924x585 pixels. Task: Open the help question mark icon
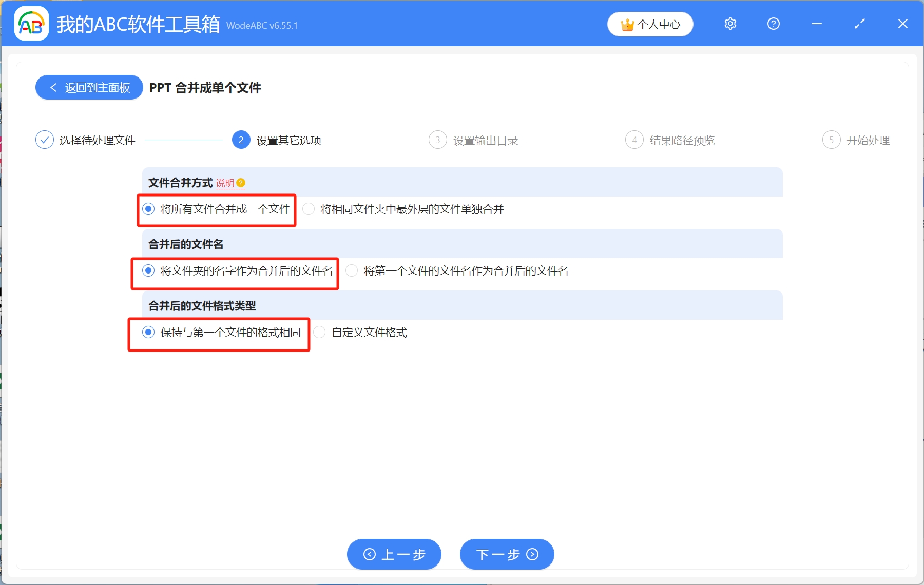coord(773,24)
